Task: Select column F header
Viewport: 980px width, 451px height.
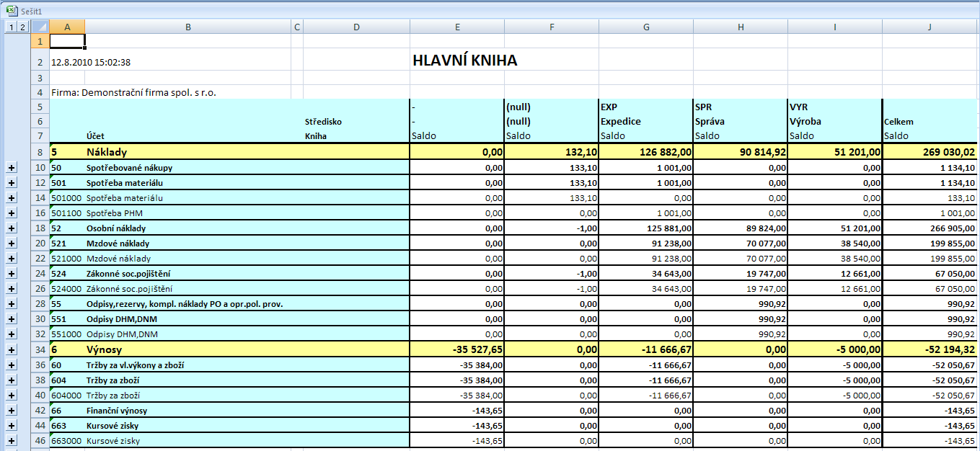Action: [552, 27]
